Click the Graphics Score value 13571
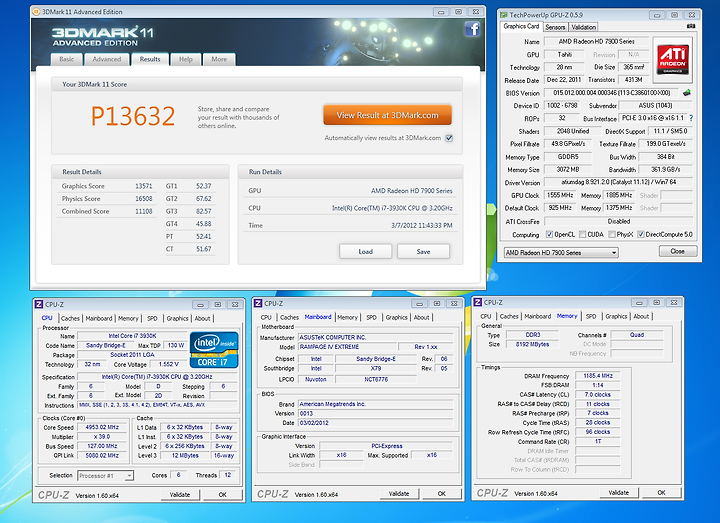 click(x=144, y=186)
